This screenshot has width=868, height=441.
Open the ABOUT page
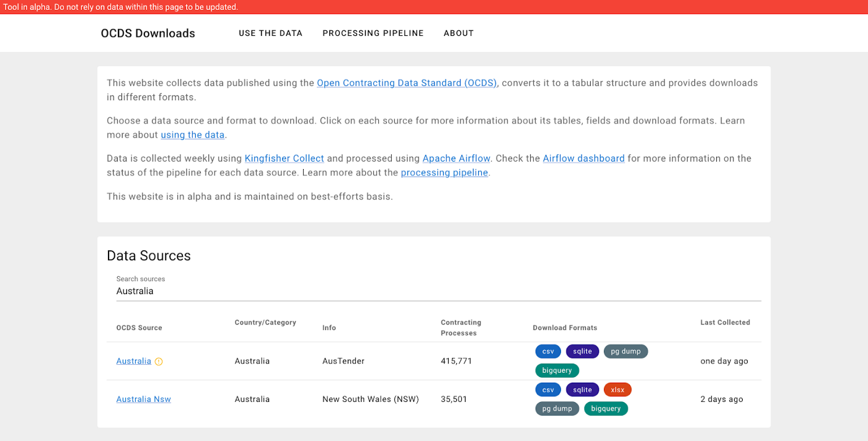(x=459, y=33)
